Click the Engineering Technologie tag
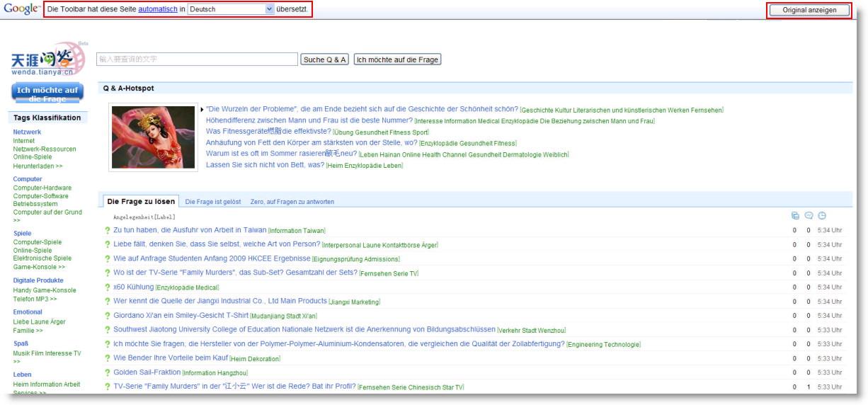The height and width of the screenshot is (405, 868). (604, 344)
